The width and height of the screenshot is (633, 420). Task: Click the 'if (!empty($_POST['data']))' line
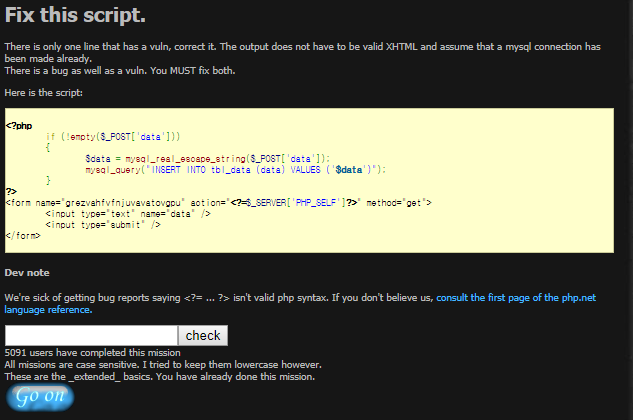click(x=113, y=137)
